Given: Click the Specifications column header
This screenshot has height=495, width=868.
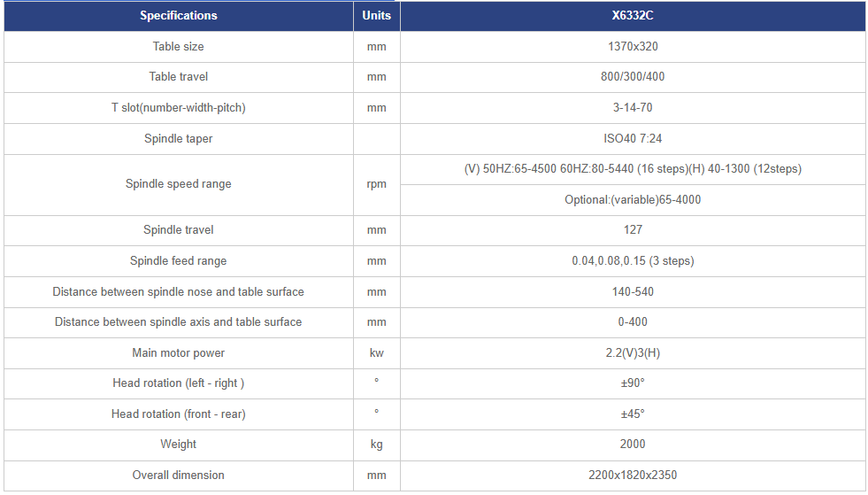Looking at the screenshot, I should [x=178, y=16].
